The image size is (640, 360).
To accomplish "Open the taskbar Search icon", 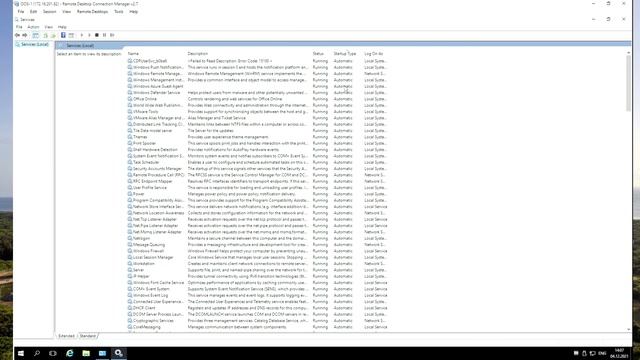I will [37, 353].
